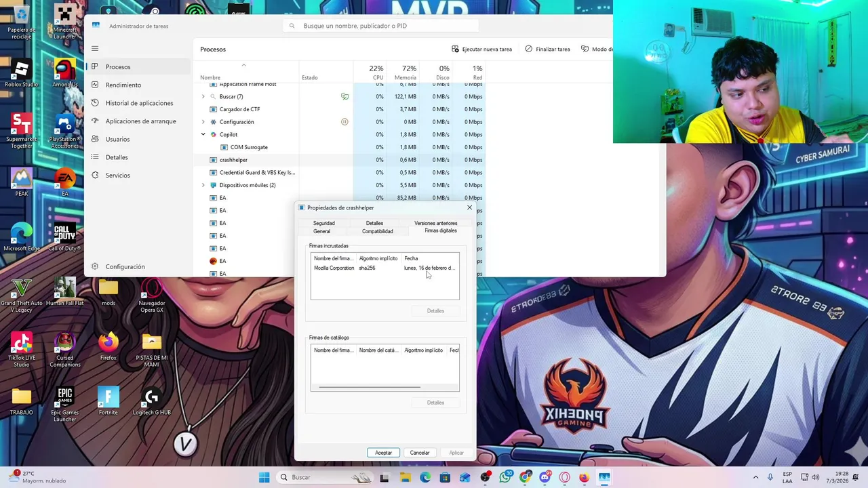
Task: Select the PEAK desktop icon
Action: pos(21,183)
